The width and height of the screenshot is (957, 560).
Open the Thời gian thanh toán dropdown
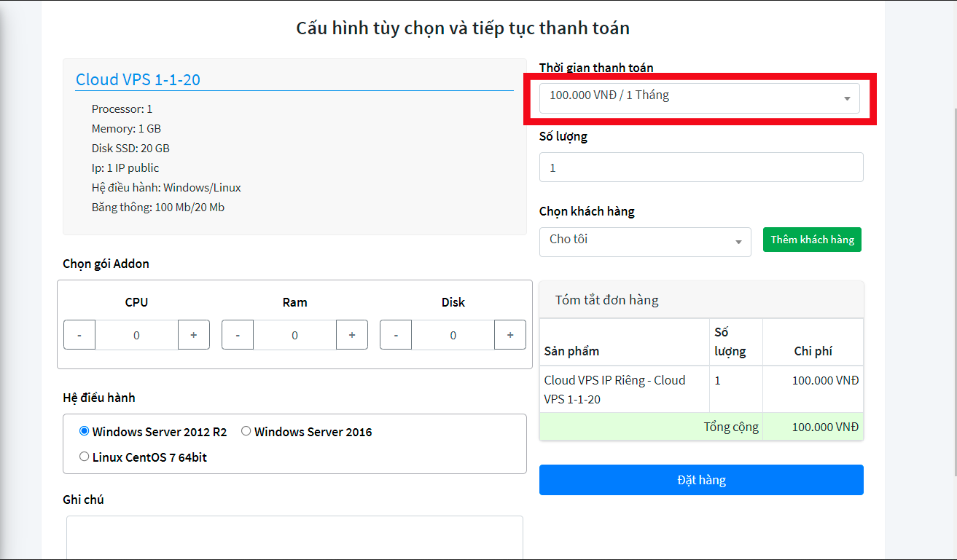click(x=698, y=98)
